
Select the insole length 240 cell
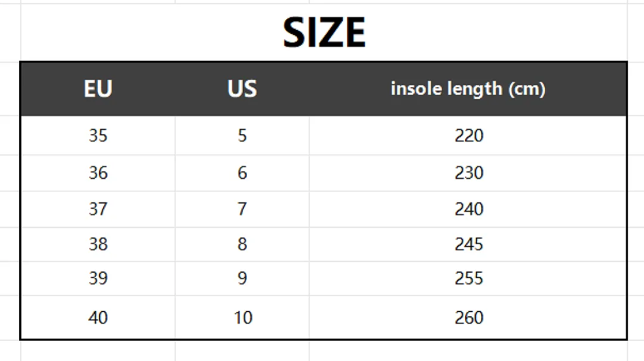pyautogui.click(x=468, y=209)
